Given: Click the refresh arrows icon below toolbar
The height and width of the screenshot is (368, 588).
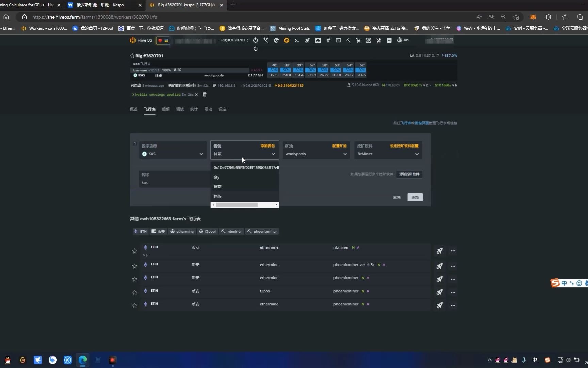Looking at the screenshot, I should (x=255, y=49).
